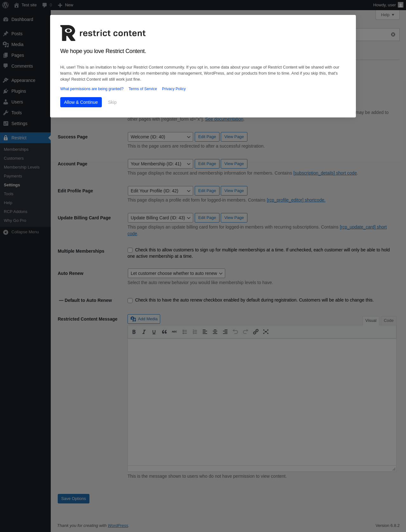The width and height of the screenshot is (406, 532).
Task: Switch editor to Code tab
Action: click(x=389, y=321)
